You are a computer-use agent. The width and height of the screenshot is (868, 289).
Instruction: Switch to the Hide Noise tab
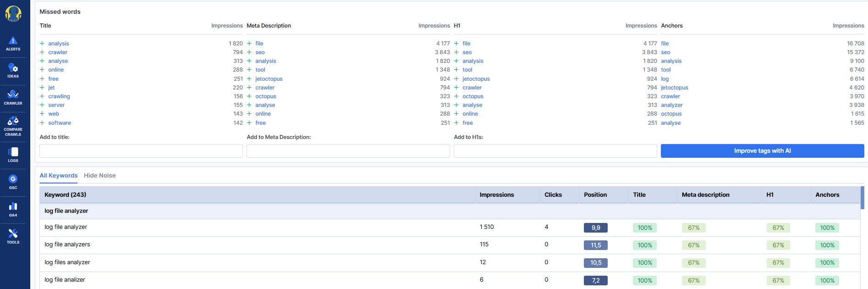99,176
